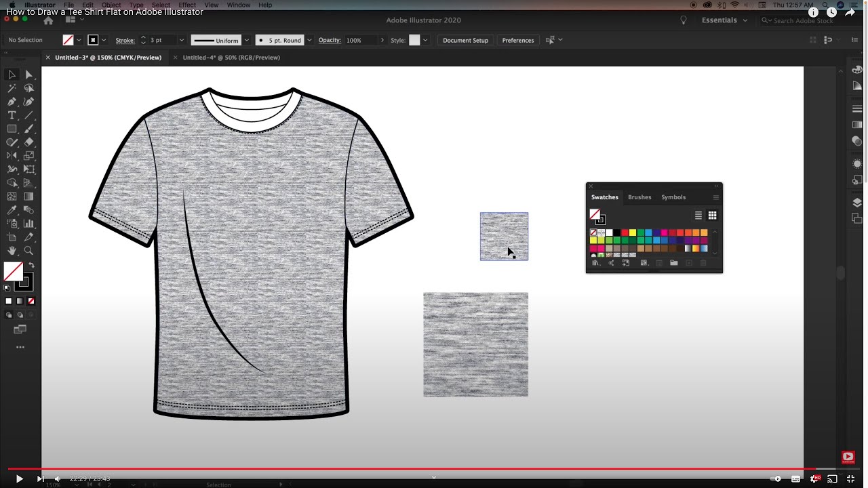Reset to default fill and stroke
868x488 pixels.
click(7, 288)
